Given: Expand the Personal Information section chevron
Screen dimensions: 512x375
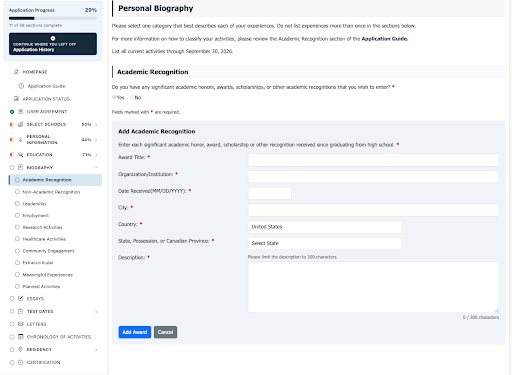Looking at the screenshot, I should (96, 140).
